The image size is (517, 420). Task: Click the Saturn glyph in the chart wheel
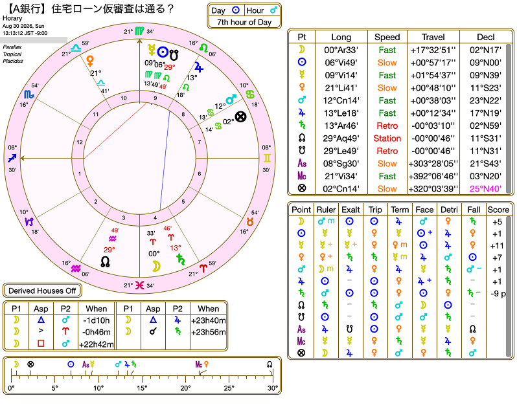(x=181, y=260)
